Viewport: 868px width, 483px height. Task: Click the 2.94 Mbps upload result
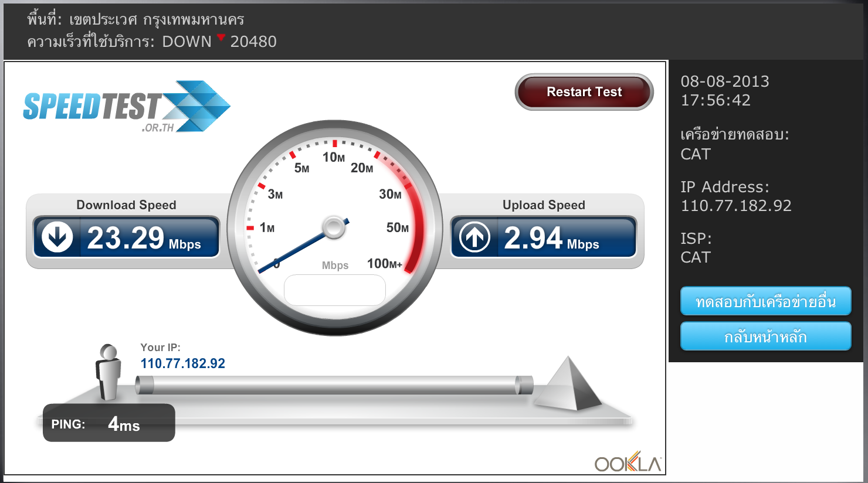(x=551, y=238)
